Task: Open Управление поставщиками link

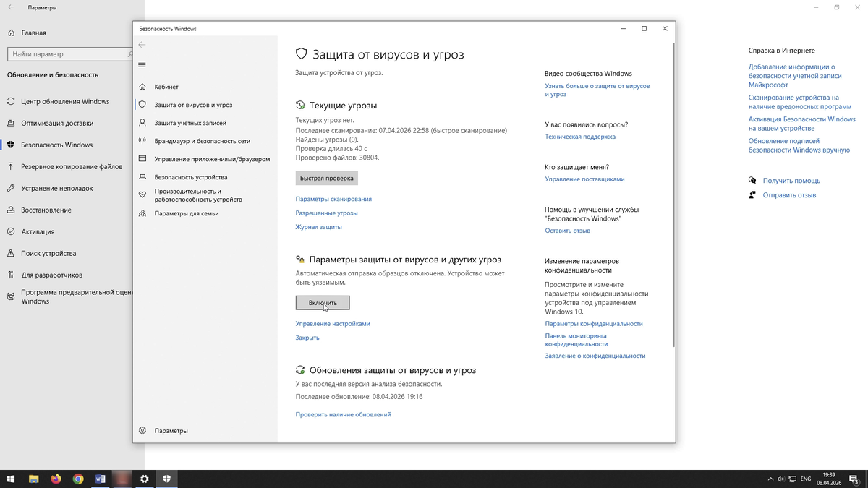Action: [x=584, y=179]
